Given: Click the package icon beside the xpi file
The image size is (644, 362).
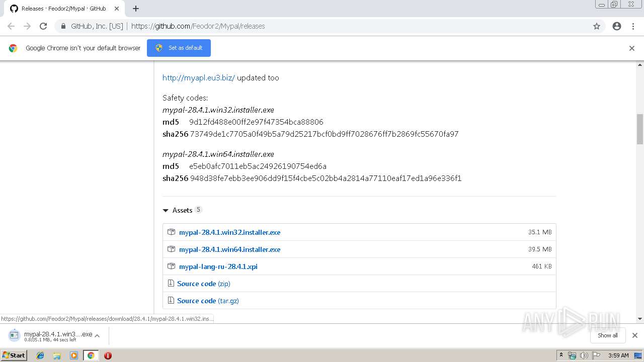Looking at the screenshot, I should point(171,266).
